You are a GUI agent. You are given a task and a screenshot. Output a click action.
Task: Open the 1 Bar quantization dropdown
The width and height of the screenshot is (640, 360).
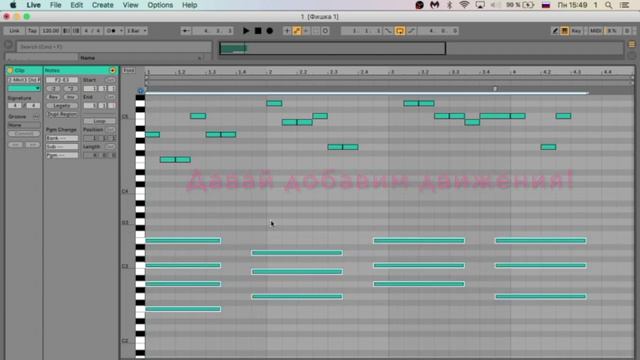click(x=136, y=31)
